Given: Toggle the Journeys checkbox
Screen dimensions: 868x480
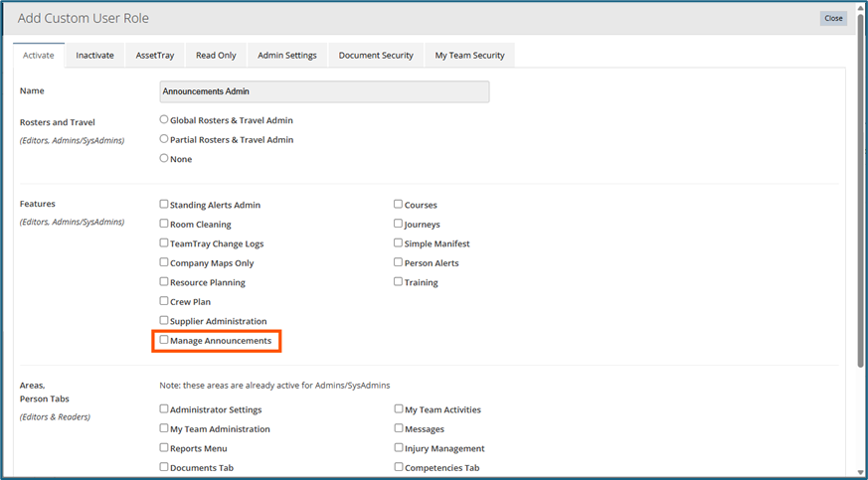Looking at the screenshot, I should pyautogui.click(x=399, y=224).
